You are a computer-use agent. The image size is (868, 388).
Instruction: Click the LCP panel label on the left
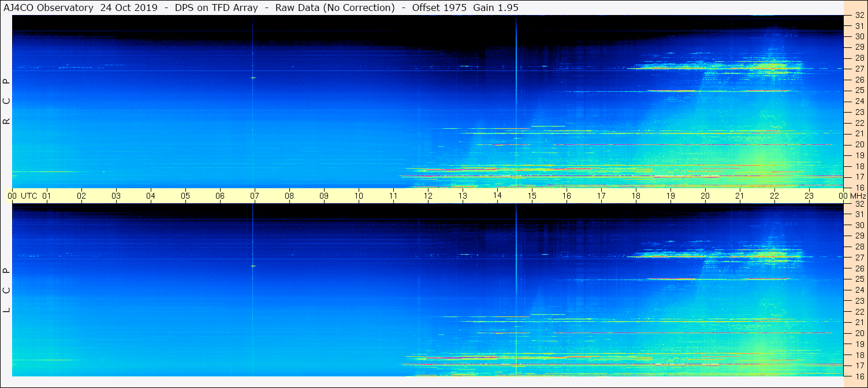coord(7,290)
